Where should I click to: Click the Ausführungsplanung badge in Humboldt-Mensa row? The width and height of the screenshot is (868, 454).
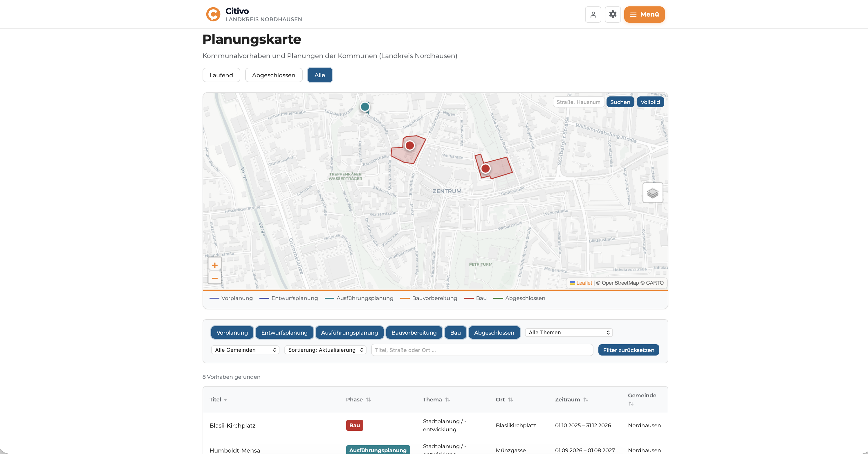[x=378, y=450]
